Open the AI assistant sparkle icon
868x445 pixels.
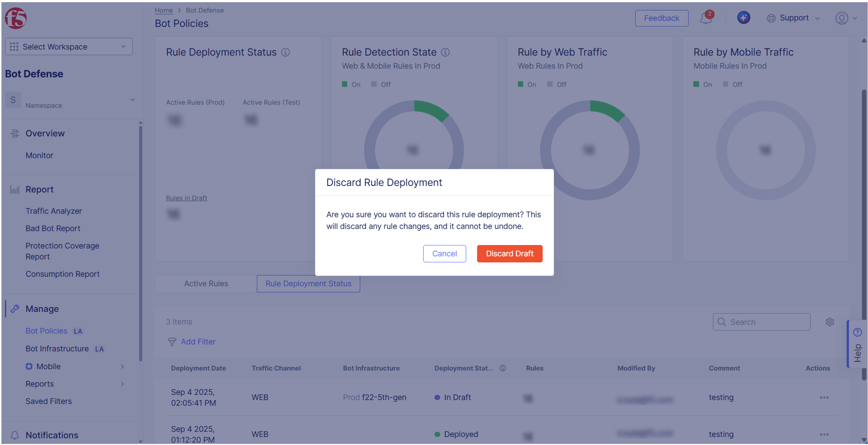coord(743,17)
